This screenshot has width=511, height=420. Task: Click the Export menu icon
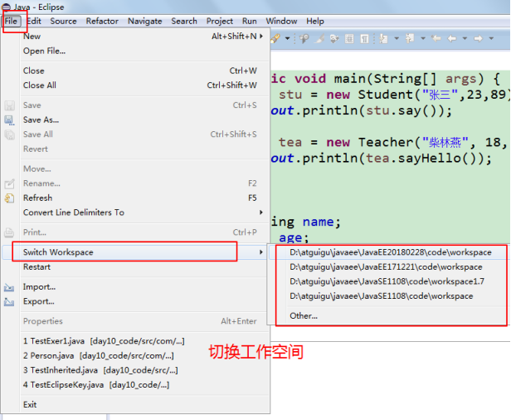click(x=9, y=302)
